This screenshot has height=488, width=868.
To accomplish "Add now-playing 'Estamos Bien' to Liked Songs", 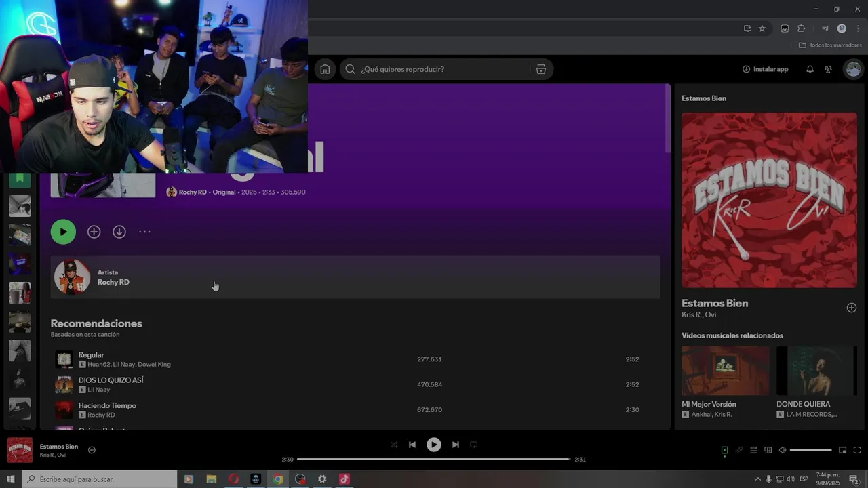I will pos(92,450).
